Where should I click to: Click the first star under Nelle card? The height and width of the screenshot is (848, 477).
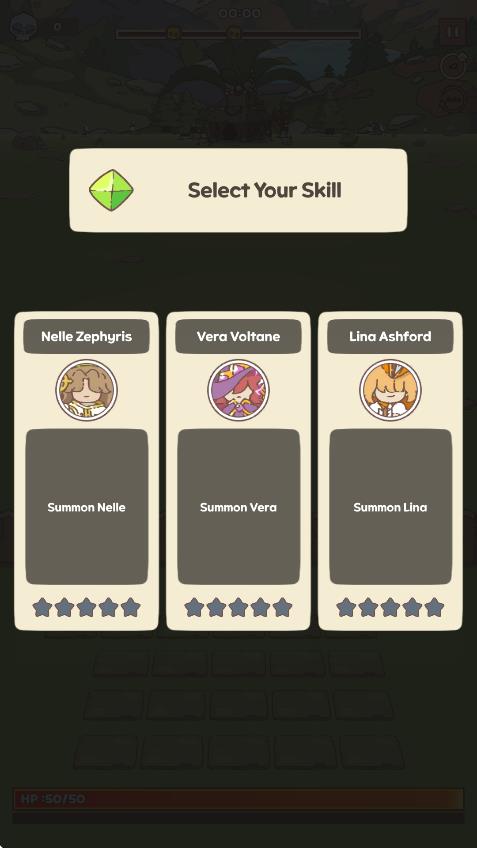click(42, 607)
